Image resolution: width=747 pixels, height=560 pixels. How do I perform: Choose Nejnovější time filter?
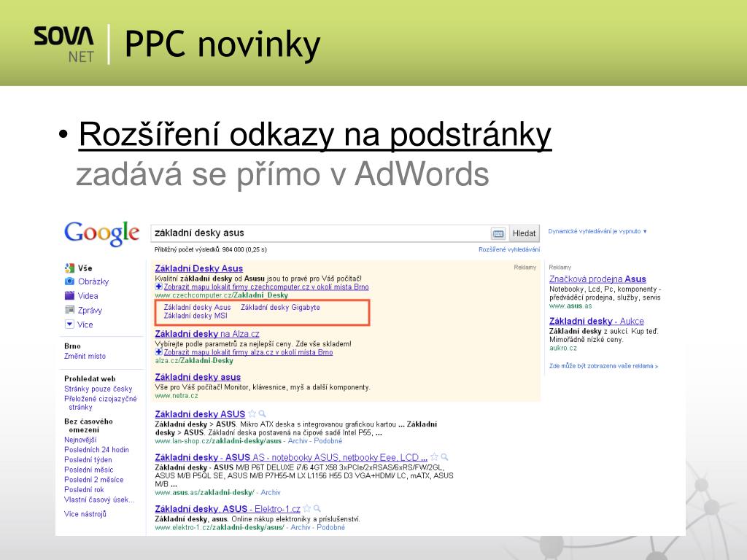pyautogui.click(x=80, y=440)
